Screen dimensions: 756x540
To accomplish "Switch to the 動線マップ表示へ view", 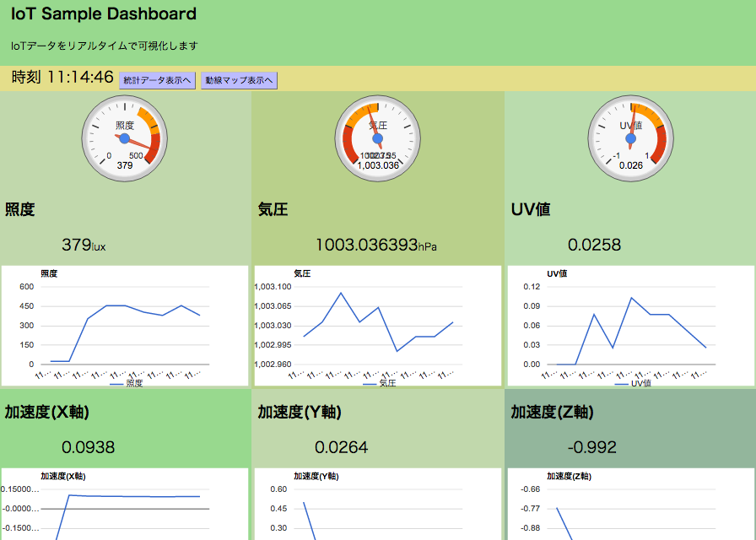I will pyautogui.click(x=239, y=79).
